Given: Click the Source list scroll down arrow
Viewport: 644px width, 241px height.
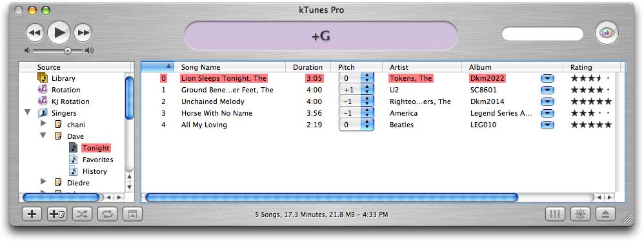Looking at the screenshot, I should [129, 187].
